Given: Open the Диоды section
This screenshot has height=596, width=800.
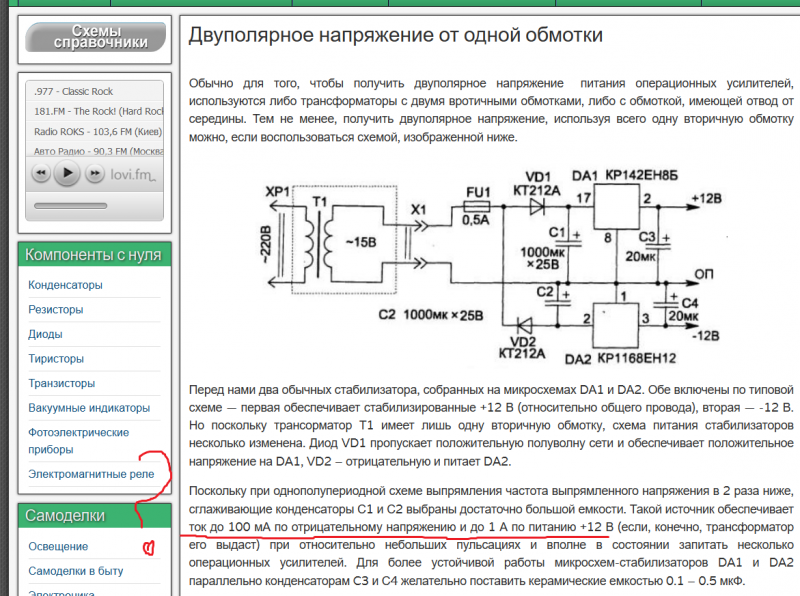Looking at the screenshot, I should point(46,334).
